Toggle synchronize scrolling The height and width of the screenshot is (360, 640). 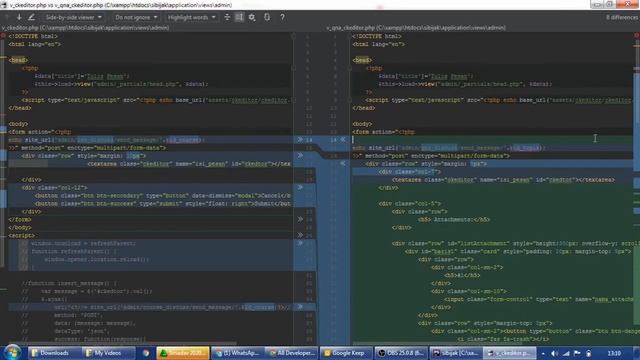pos(239,17)
